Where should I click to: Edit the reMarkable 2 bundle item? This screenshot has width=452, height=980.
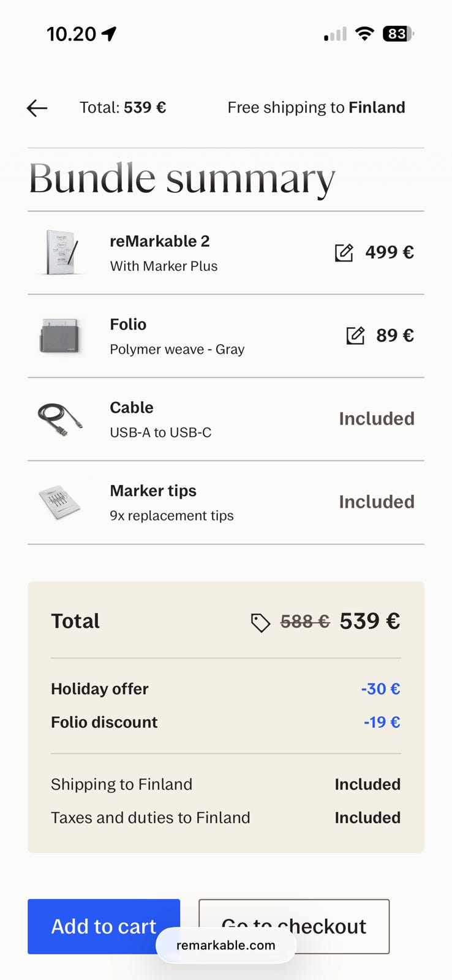(344, 252)
